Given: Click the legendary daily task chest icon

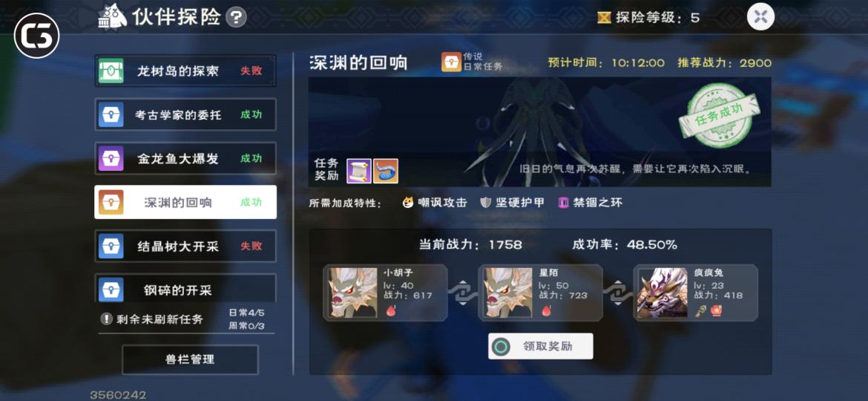Looking at the screenshot, I should click(451, 62).
